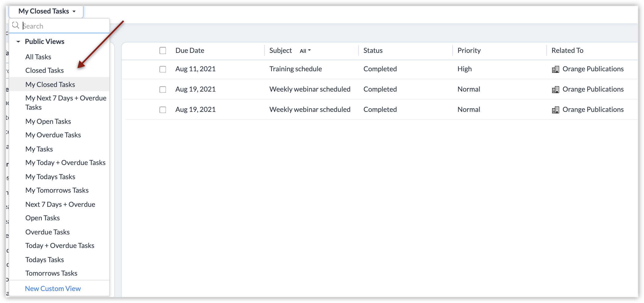
Task: Select the Overdue Tasks view
Action: [x=47, y=232]
